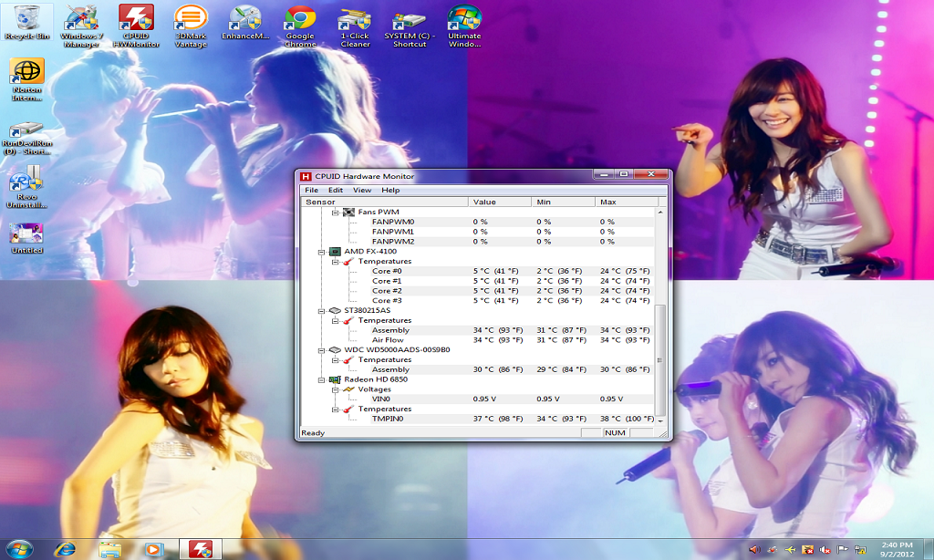Click the NUM indicator in status bar
The width and height of the screenshot is (934, 560).
coord(616,433)
